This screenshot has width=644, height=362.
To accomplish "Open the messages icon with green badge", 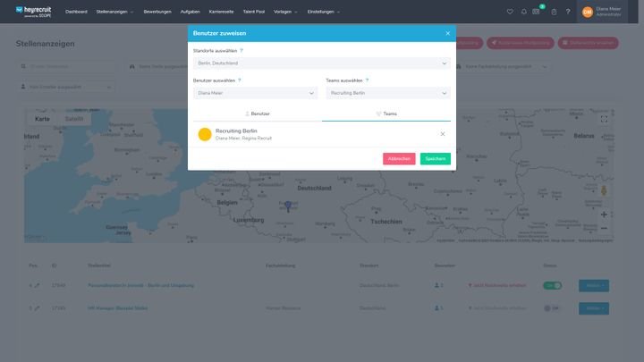I will click(537, 12).
